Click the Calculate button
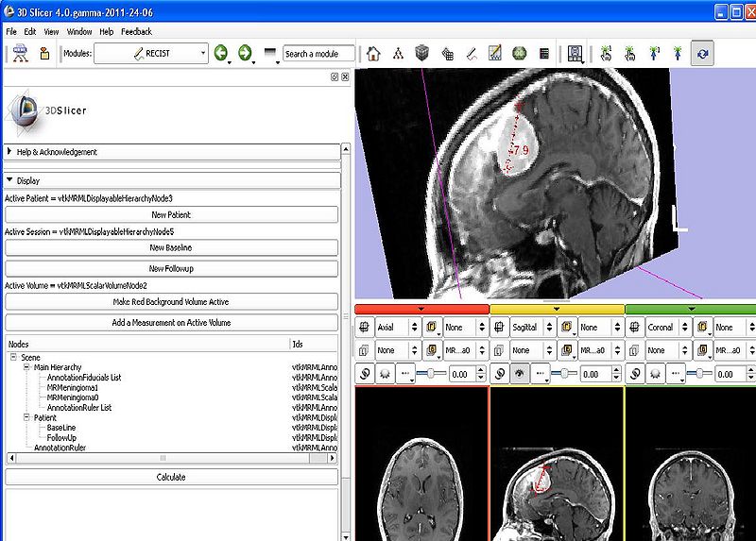The image size is (756, 541). point(171,477)
